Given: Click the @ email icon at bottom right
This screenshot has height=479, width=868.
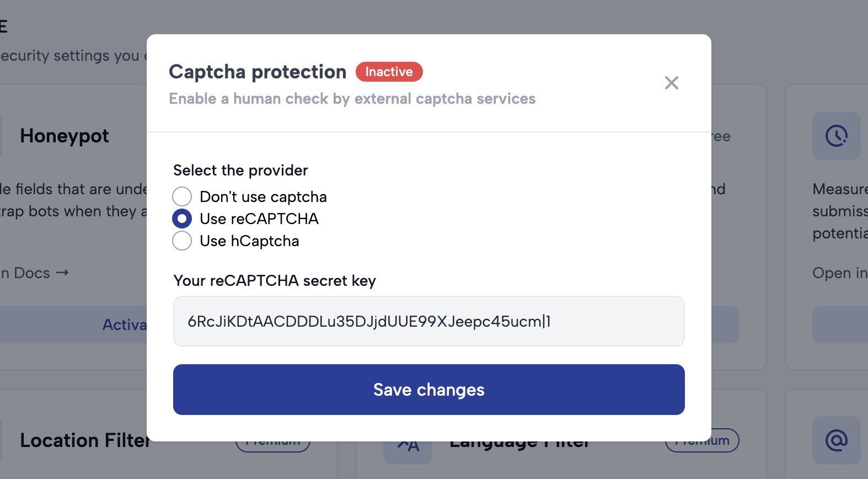Looking at the screenshot, I should click(x=837, y=440).
